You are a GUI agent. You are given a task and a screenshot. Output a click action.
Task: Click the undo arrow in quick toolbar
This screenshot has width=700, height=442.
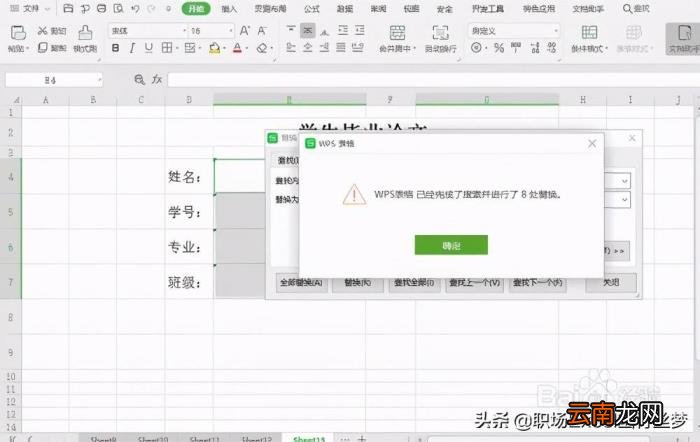(x=136, y=8)
